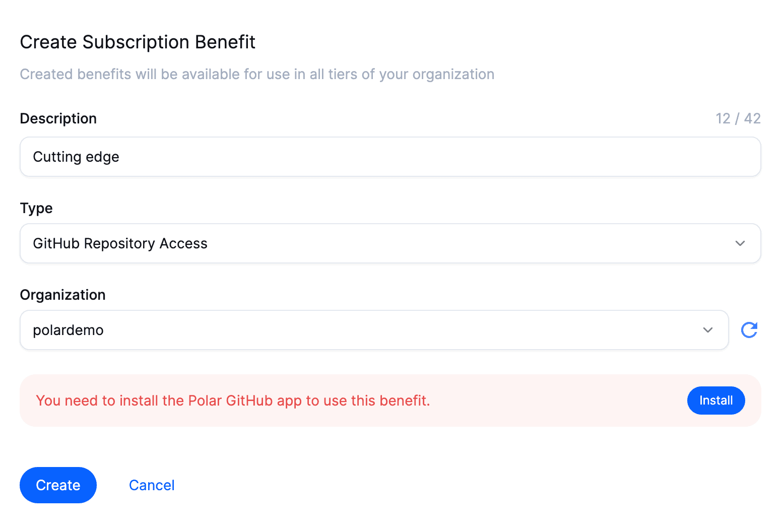
Task: Cancel creating the benefit
Action: 152,485
